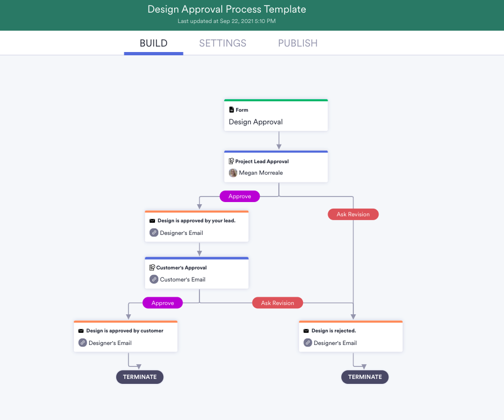Click the Design Approval Process Template title

(x=227, y=9)
